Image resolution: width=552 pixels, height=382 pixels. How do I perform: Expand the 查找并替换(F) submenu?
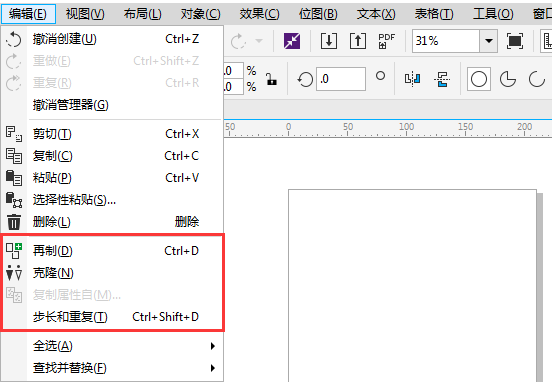pos(112,368)
